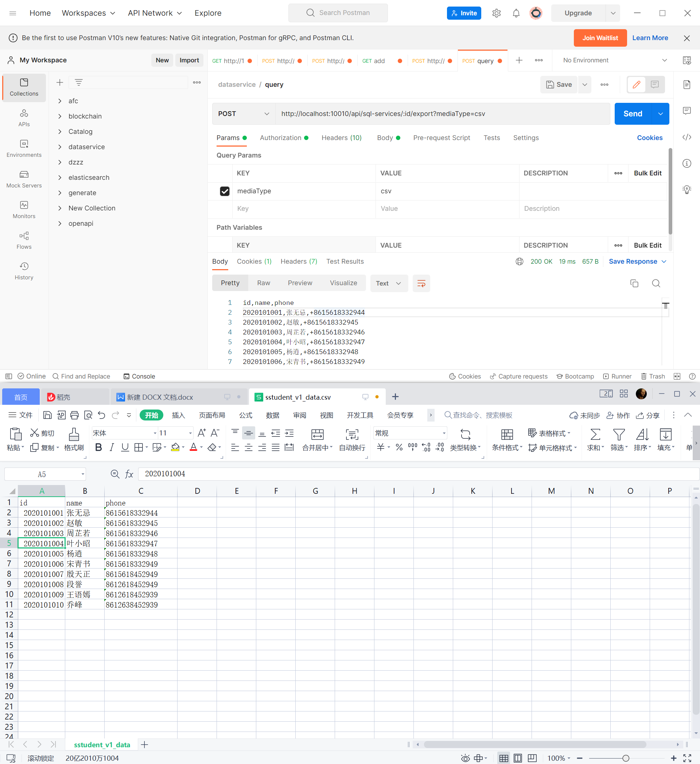Image resolution: width=700 pixels, height=764 pixels.
Task: Click the plus icon to create a new collection
Action: click(x=60, y=83)
